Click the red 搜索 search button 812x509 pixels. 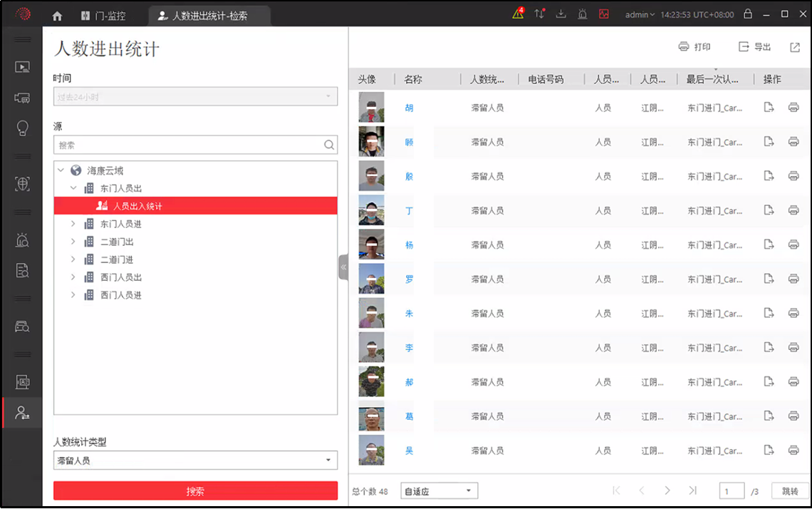(194, 490)
